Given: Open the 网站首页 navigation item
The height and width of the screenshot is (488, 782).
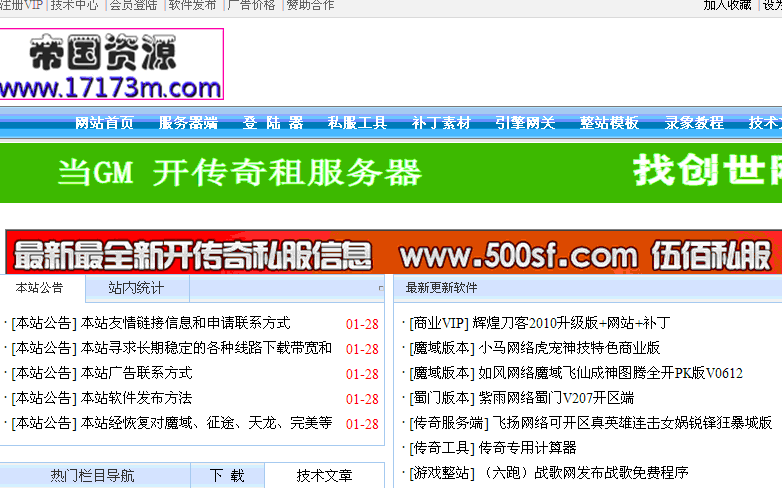Looking at the screenshot, I should [x=105, y=123].
